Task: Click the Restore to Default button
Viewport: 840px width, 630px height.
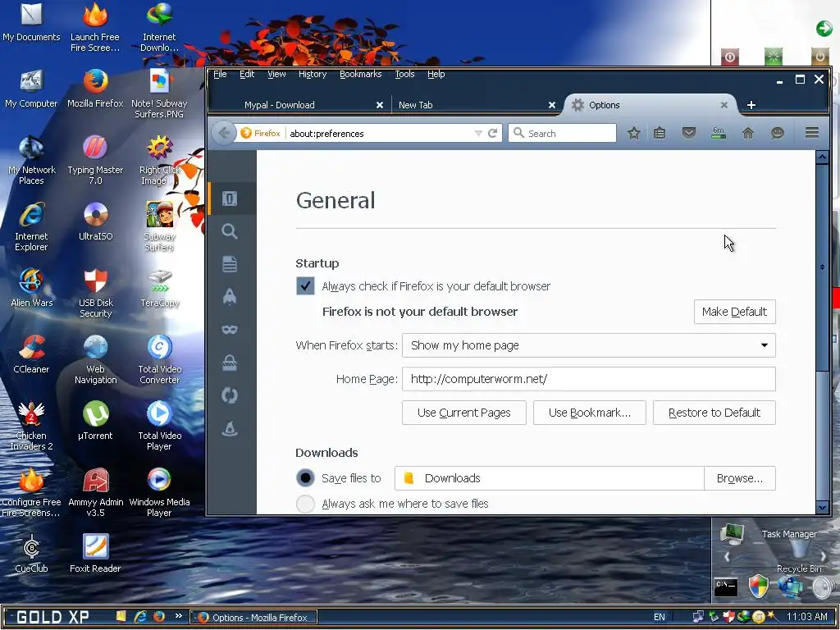Action: (714, 413)
